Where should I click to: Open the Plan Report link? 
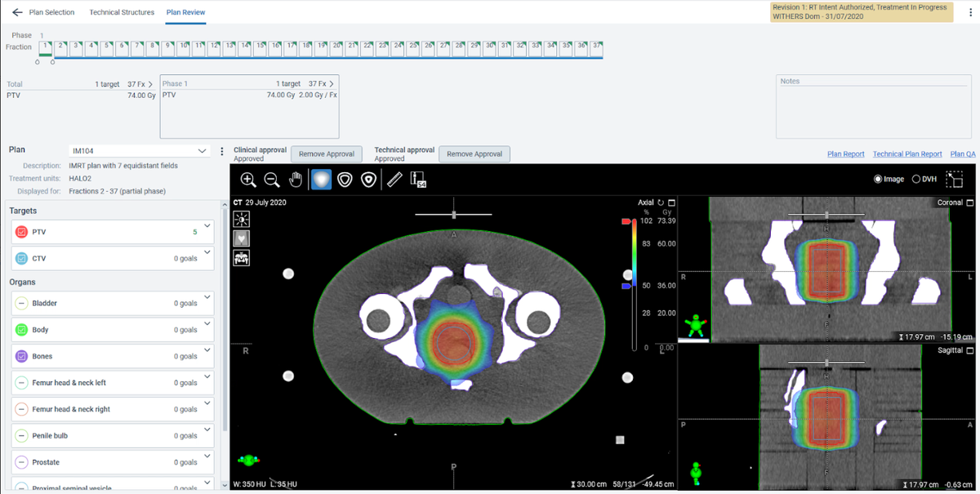click(846, 154)
